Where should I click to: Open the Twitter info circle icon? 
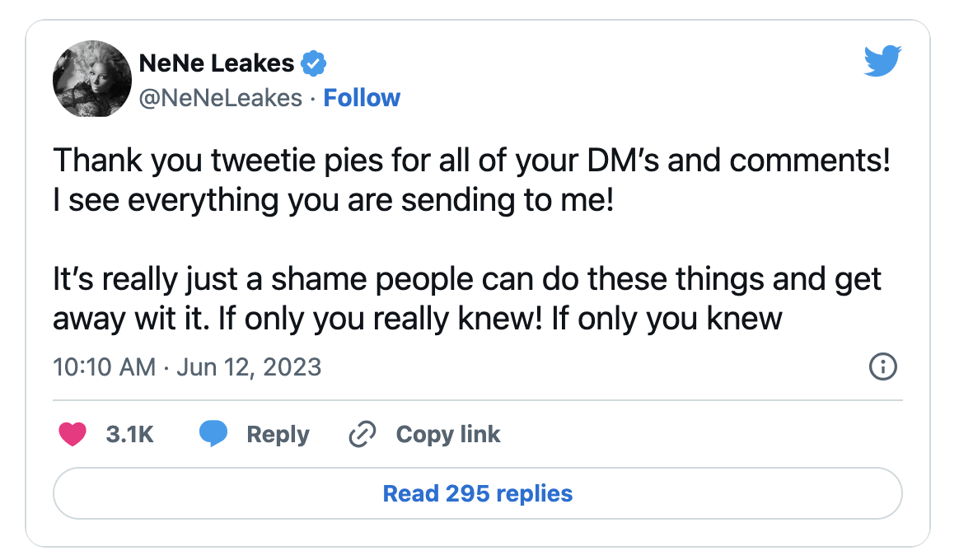tap(882, 366)
